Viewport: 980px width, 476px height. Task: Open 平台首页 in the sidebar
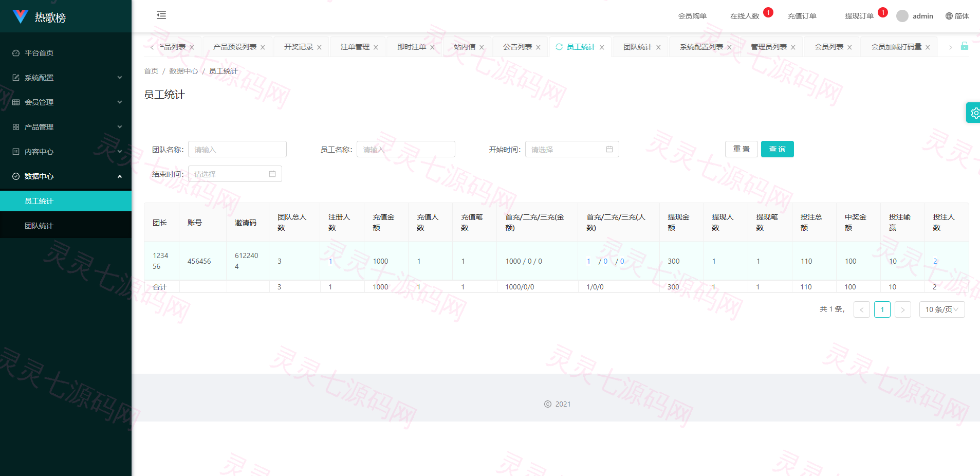pos(66,53)
